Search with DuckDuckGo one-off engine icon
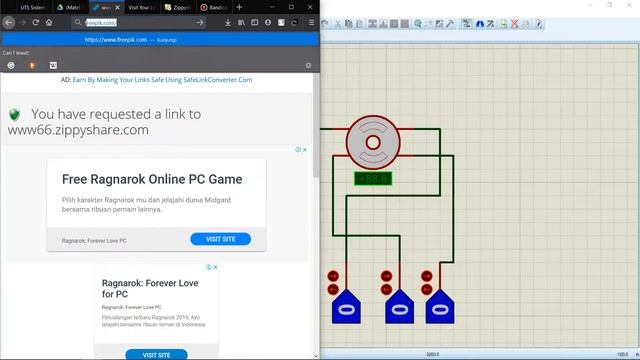 [x=32, y=65]
